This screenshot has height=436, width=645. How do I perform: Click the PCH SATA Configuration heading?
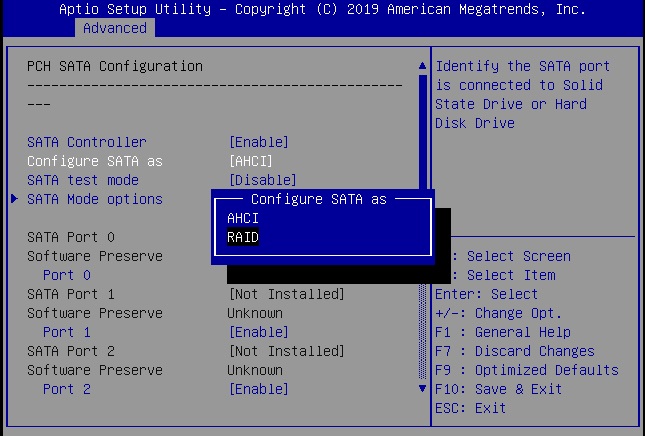[115, 66]
